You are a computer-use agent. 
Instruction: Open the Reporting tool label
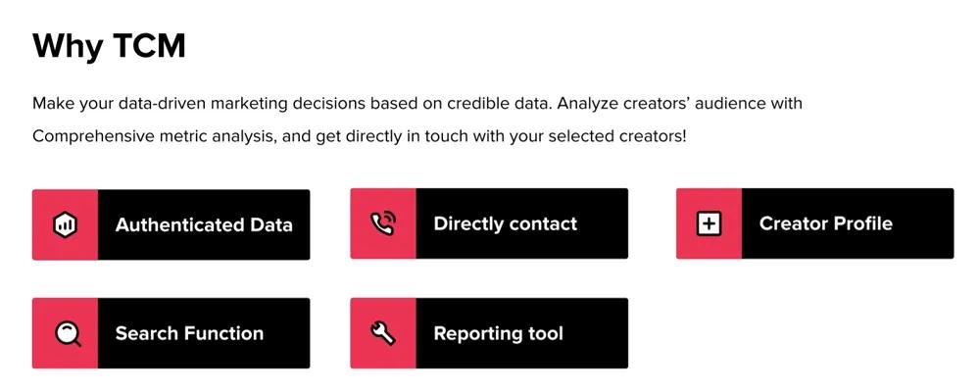(498, 333)
